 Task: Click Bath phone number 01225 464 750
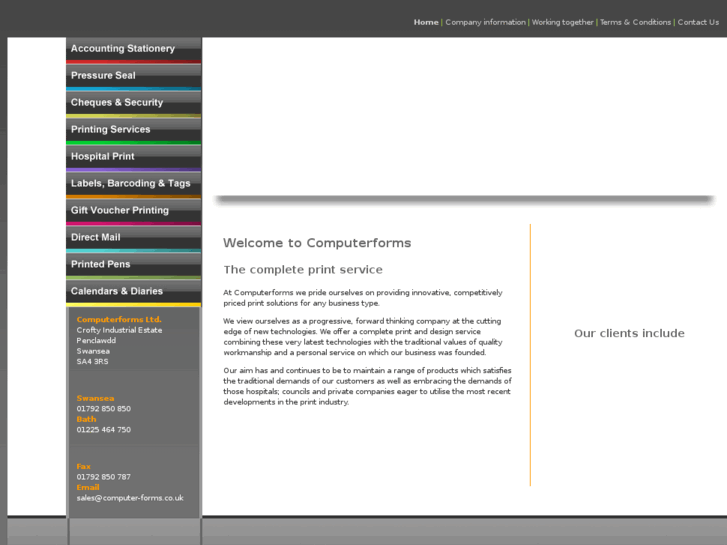tap(103, 430)
